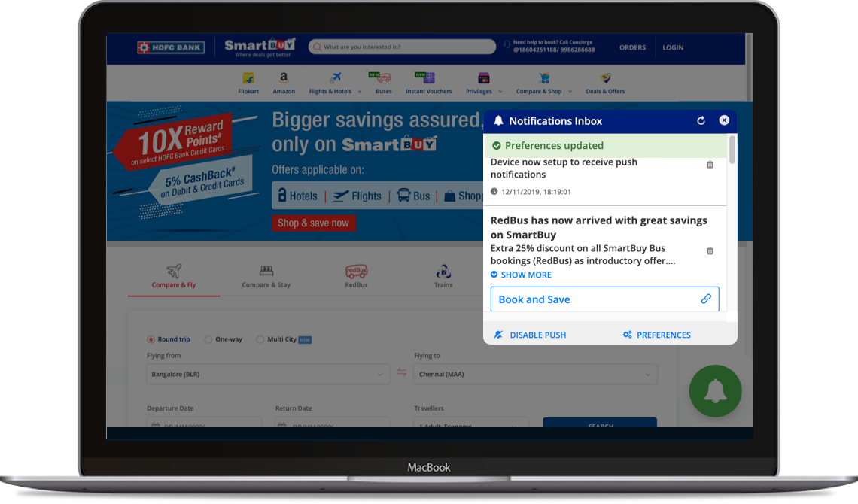This screenshot has width=858, height=504.
Task: Click the Flights & Hotels plane icon
Action: pos(336,77)
